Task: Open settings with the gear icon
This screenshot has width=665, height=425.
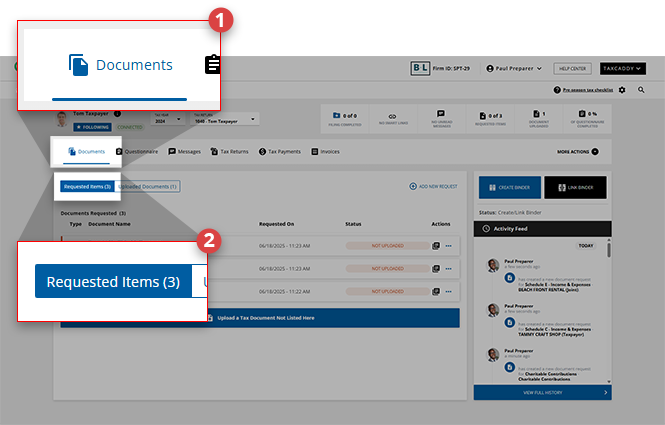Action: click(622, 90)
